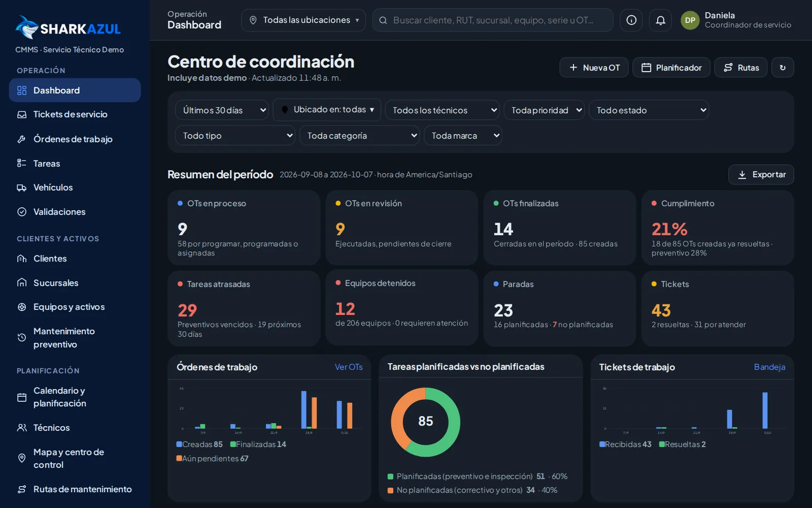Screen dimensions: 812x508
Task: Click the Tickets de servicio inbox icon
Action: point(22,115)
